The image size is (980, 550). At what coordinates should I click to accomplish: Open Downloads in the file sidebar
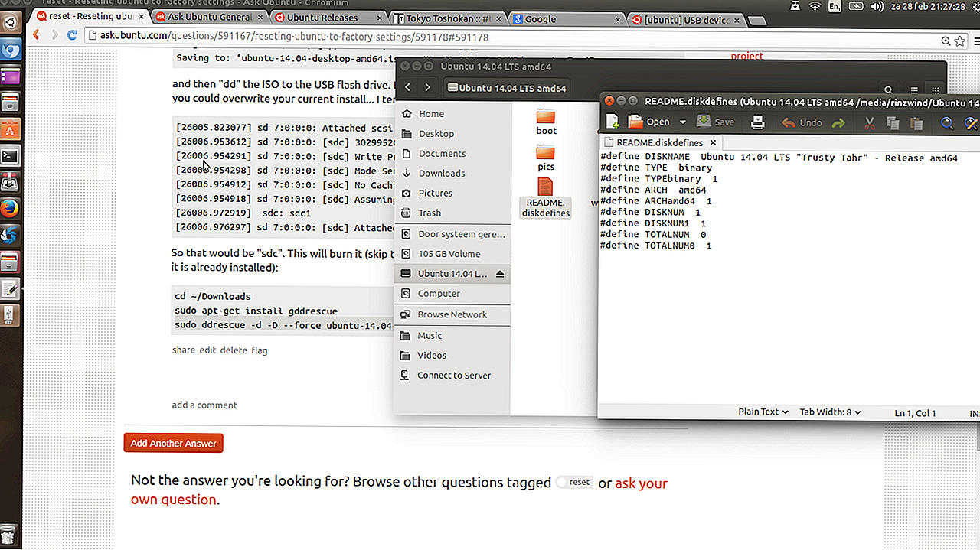click(442, 174)
